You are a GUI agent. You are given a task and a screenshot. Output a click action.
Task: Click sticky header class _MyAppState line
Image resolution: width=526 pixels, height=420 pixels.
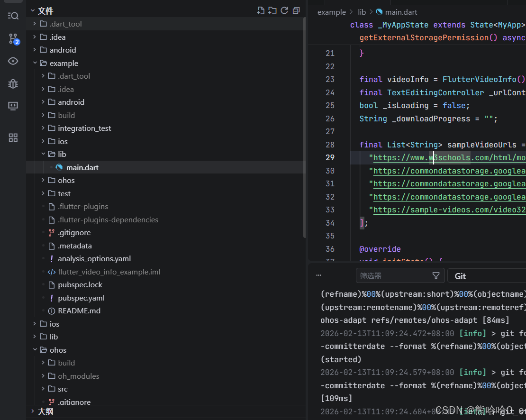tap(438, 25)
